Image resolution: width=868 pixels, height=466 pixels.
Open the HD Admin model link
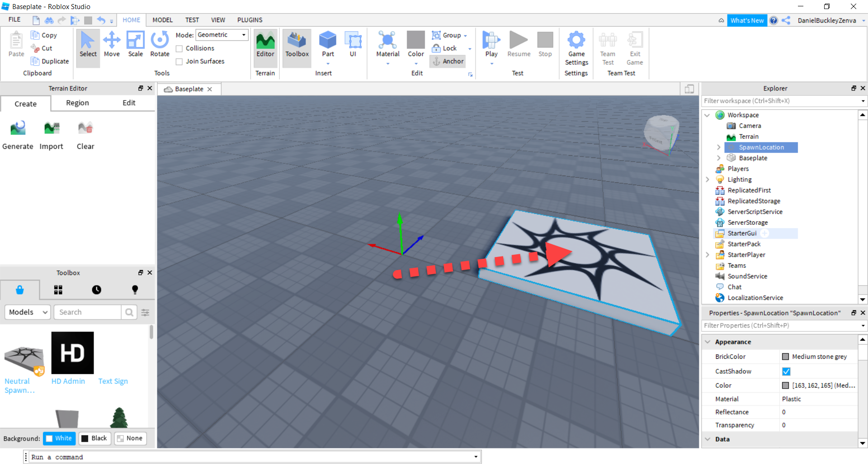tap(68, 381)
